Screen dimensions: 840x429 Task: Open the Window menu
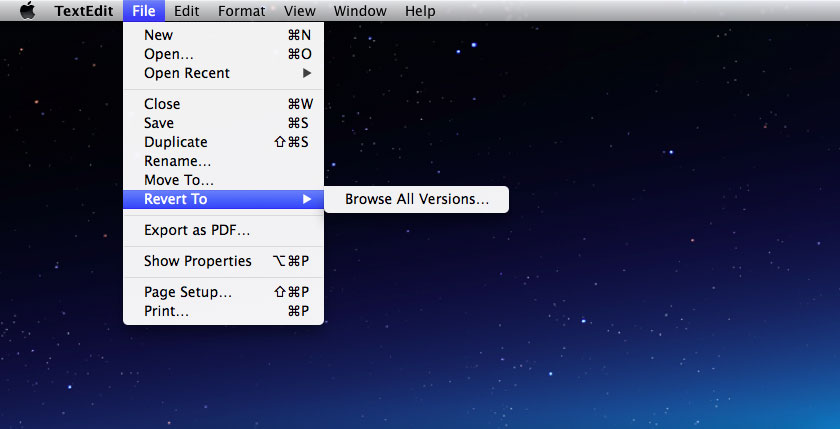[x=360, y=11]
